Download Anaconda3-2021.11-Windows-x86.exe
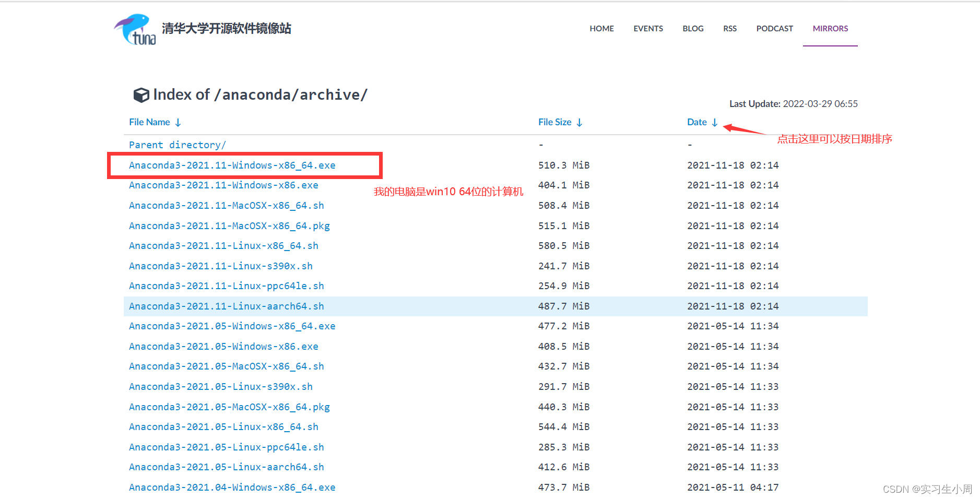Screen dimensions: 980x499 (223, 185)
